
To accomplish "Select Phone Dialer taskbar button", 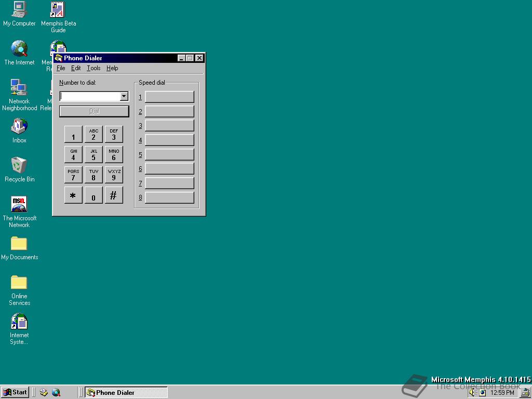I will coord(126,393).
